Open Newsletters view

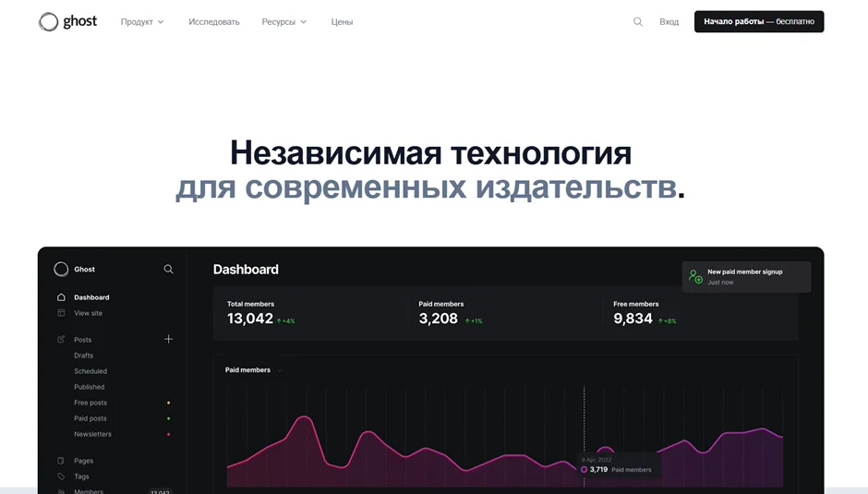click(92, 434)
